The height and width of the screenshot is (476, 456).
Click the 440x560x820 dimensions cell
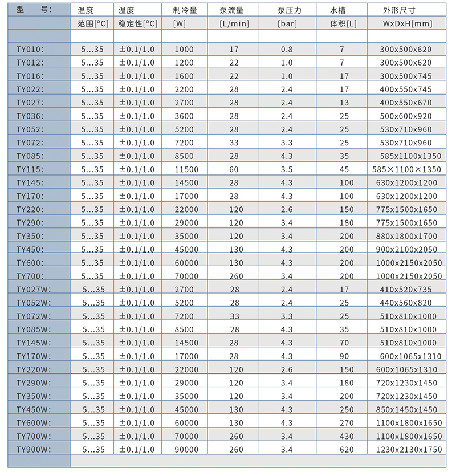coord(406,303)
